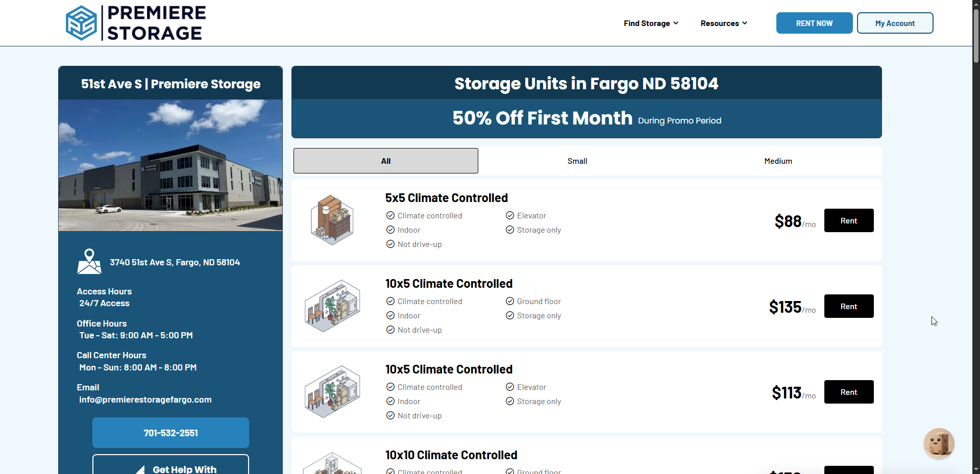Switch to the Small units tab
Viewport: 980px width, 474px height.
pyautogui.click(x=577, y=161)
